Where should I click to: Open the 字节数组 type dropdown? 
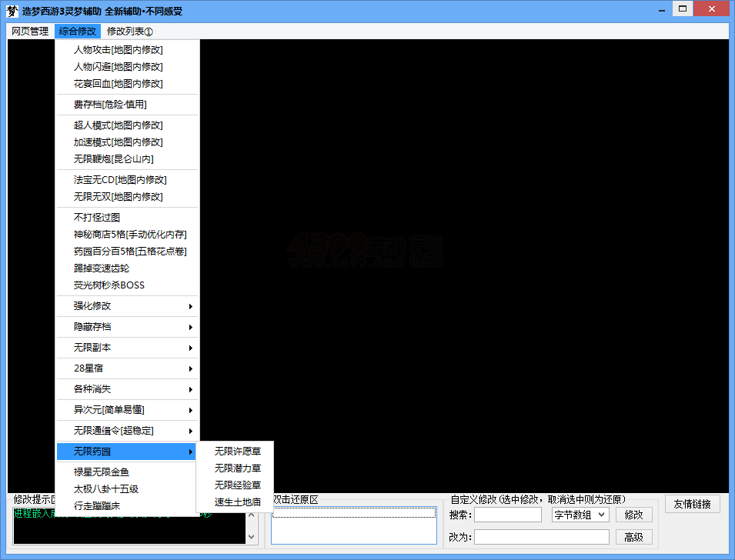click(580, 515)
